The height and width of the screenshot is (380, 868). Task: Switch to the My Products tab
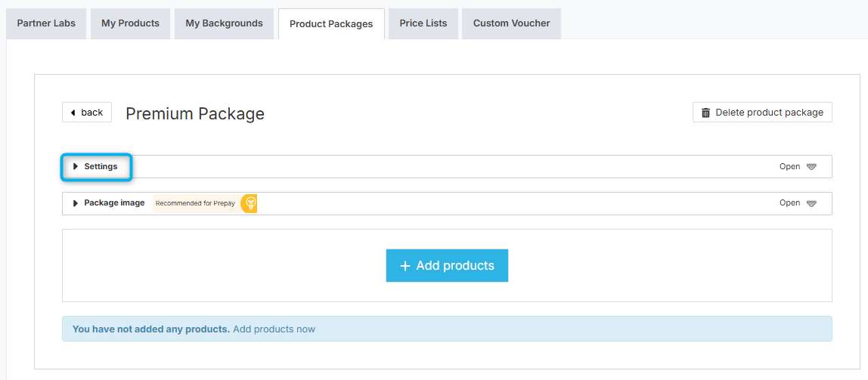click(x=130, y=23)
